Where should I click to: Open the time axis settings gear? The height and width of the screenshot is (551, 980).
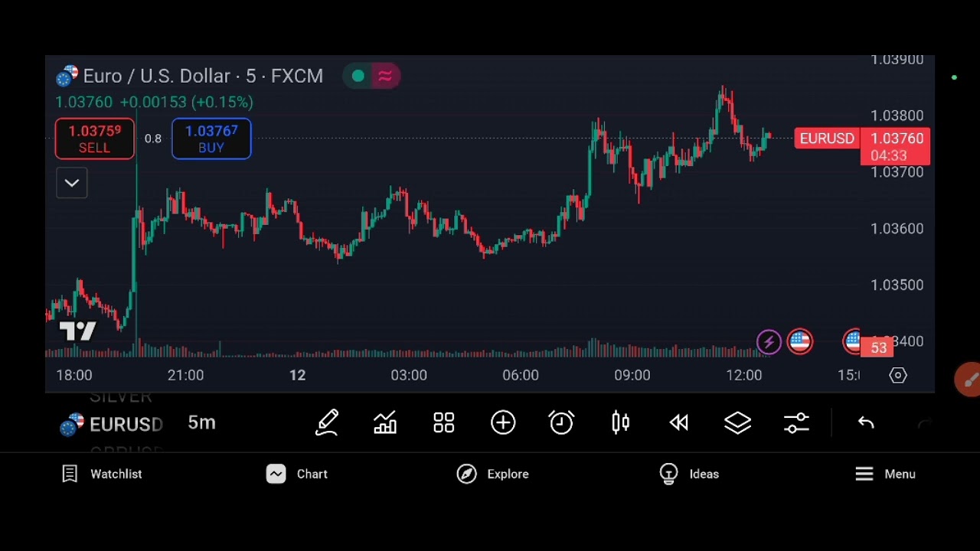[898, 375]
